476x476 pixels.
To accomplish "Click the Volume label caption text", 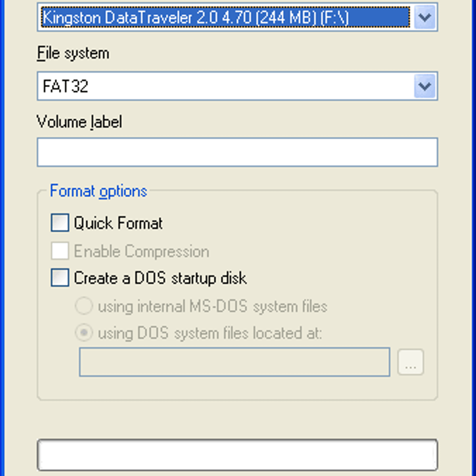I will [x=79, y=122].
